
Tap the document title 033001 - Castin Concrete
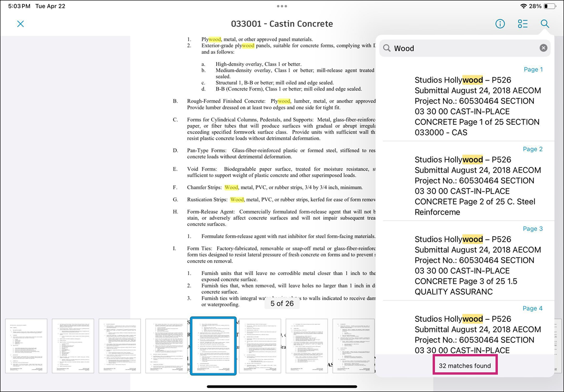click(282, 24)
